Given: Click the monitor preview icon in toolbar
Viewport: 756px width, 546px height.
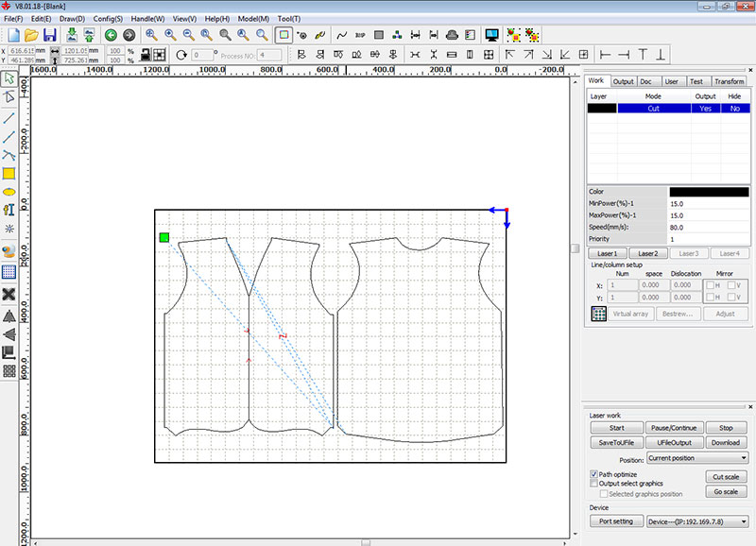Looking at the screenshot, I should click(x=491, y=35).
